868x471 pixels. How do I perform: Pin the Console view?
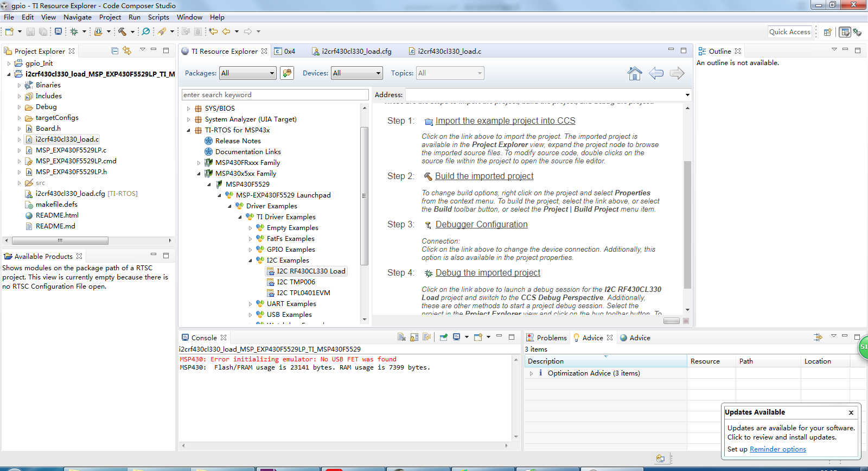(x=443, y=337)
